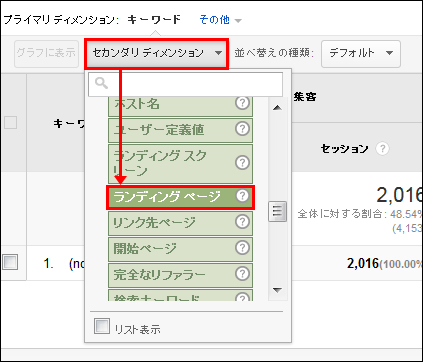Screen dimensions: 423x362
Task: Select 開始ページ dimension
Action: (180, 249)
